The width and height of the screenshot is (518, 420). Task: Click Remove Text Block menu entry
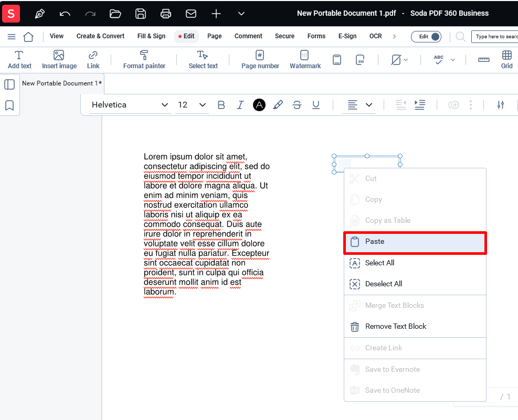click(x=415, y=327)
